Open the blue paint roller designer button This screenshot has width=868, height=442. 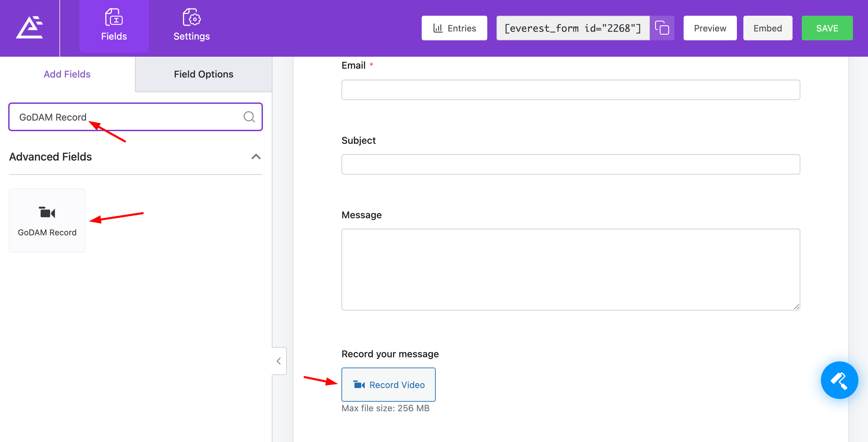(839, 380)
